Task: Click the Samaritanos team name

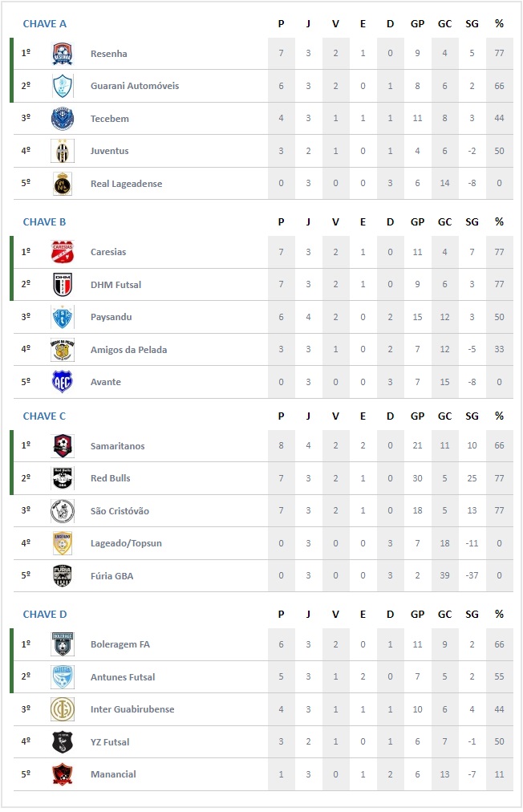Action: (118, 446)
